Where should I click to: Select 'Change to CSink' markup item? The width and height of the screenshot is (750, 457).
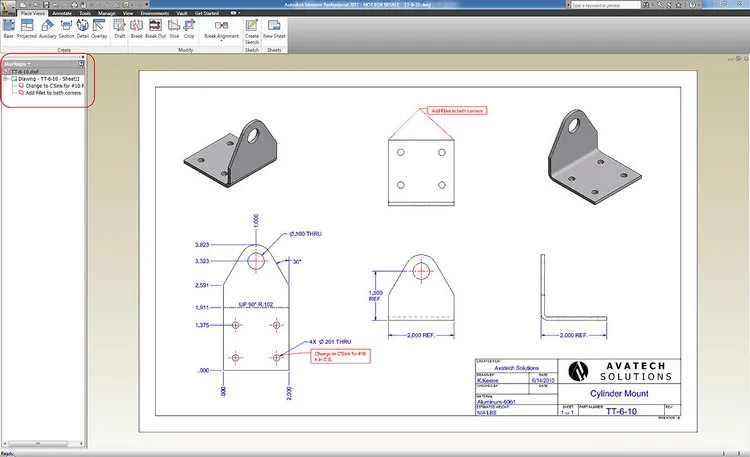coord(54,86)
